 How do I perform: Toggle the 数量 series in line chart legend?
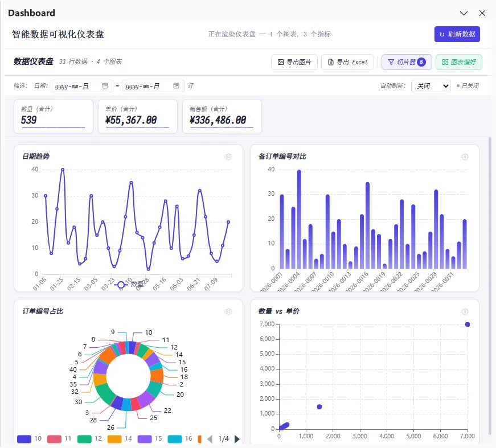pyautogui.click(x=129, y=285)
